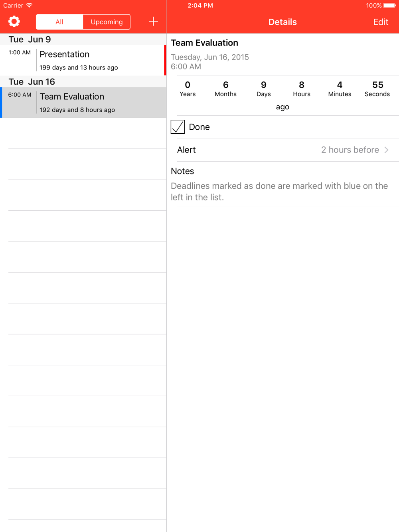Tap the Details header title
This screenshot has width=399, height=532.
pyautogui.click(x=282, y=22)
